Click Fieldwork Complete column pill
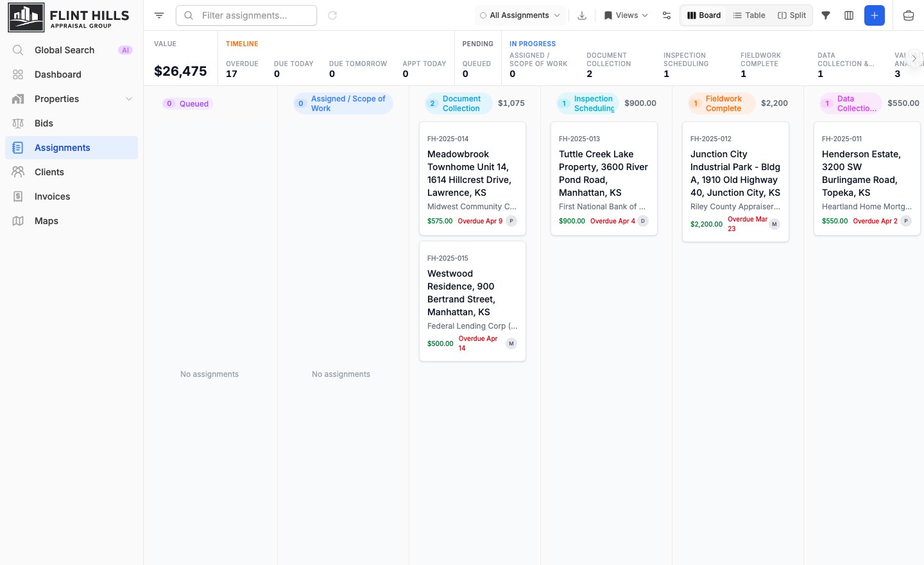This screenshot has height=565, width=924. tap(722, 103)
